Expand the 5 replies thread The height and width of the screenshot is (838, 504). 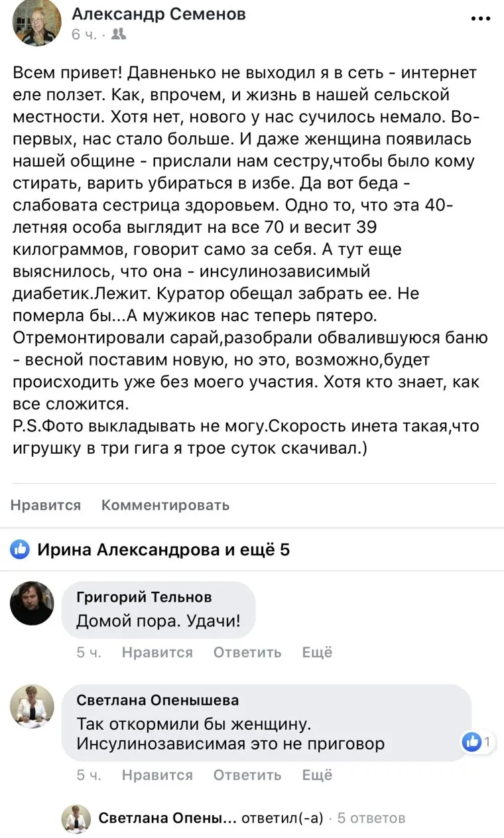coord(371,818)
